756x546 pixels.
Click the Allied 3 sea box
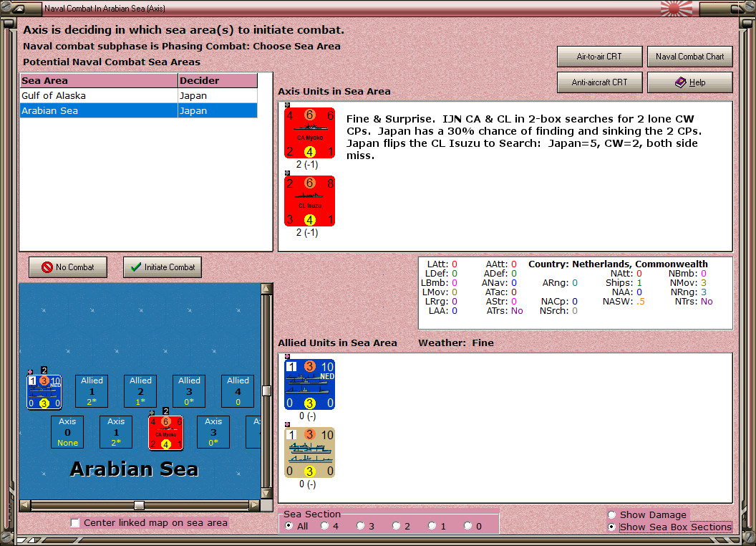coord(189,391)
